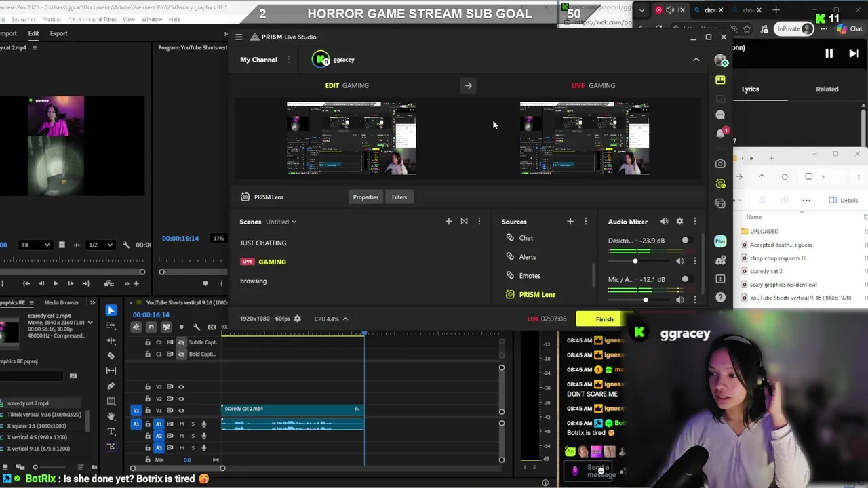Open PRISM Discord icon in sidebar
This screenshot has width=868, height=488.
[720, 260]
